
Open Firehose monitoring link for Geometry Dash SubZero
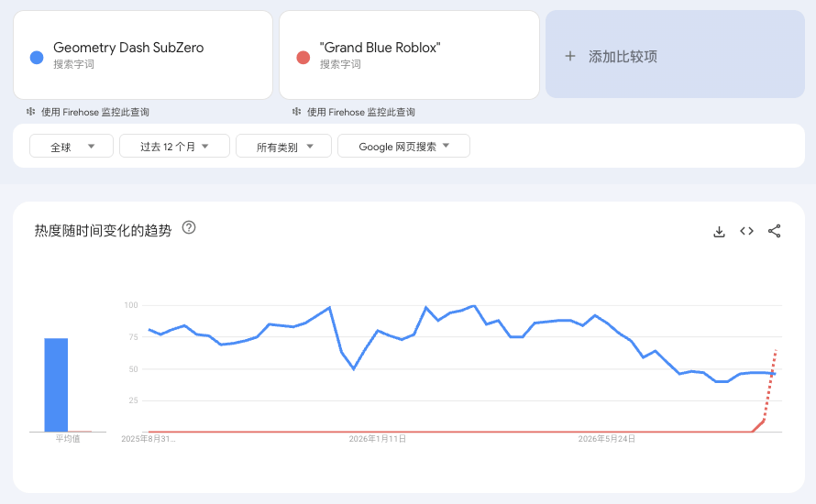point(95,112)
